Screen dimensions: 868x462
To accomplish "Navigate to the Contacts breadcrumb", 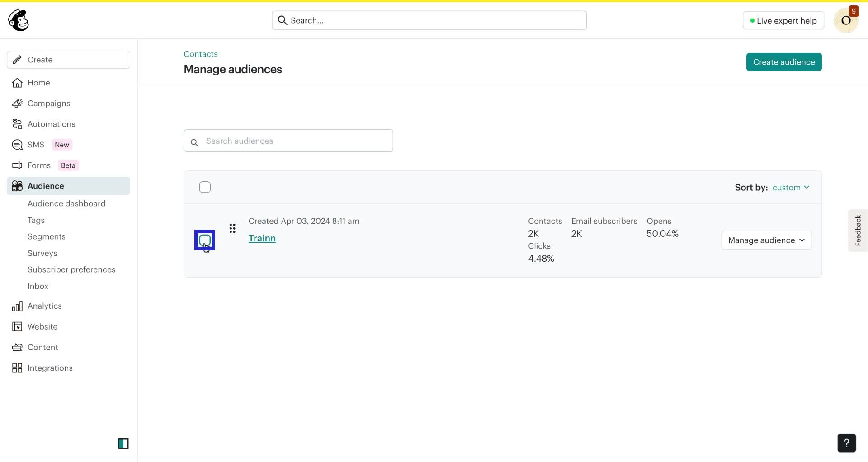I will pos(200,54).
